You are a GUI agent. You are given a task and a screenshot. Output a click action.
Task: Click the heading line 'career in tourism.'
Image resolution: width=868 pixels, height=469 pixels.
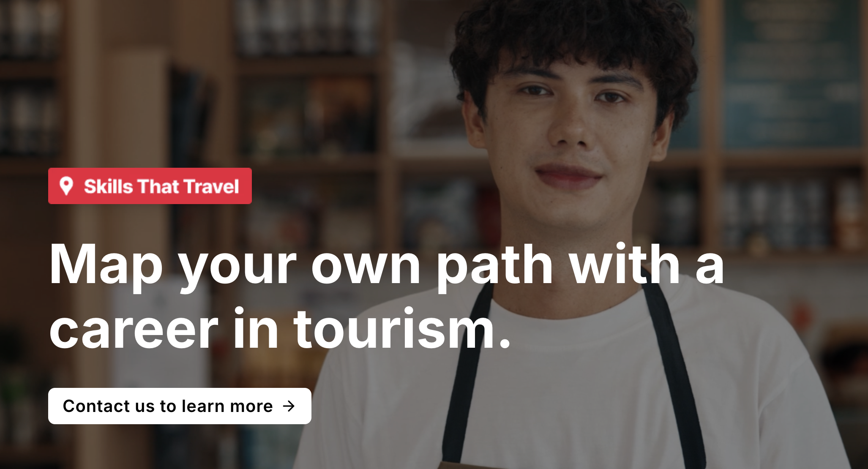[x=280, y=329]
